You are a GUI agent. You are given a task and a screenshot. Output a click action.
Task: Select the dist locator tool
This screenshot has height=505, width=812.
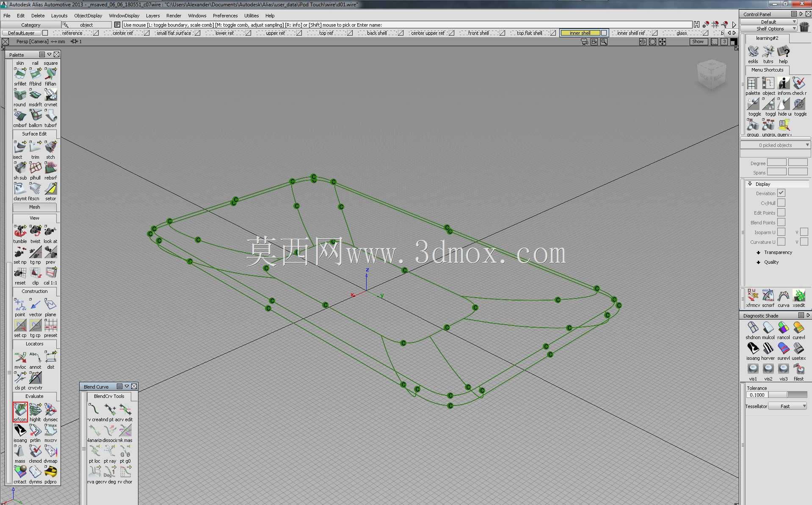[50, 357]
